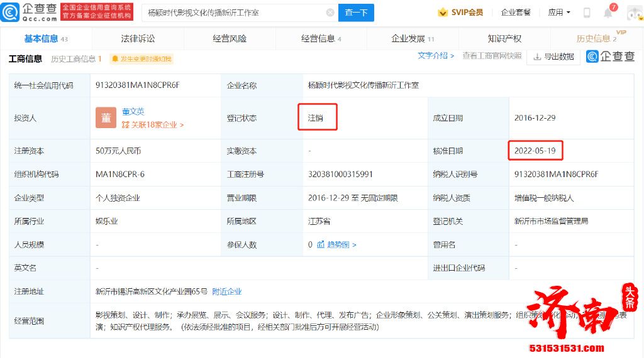Open the 趋势图 chart for 参保人数
This screenshot has height=358, width=644.
click(x=336, y=244)
